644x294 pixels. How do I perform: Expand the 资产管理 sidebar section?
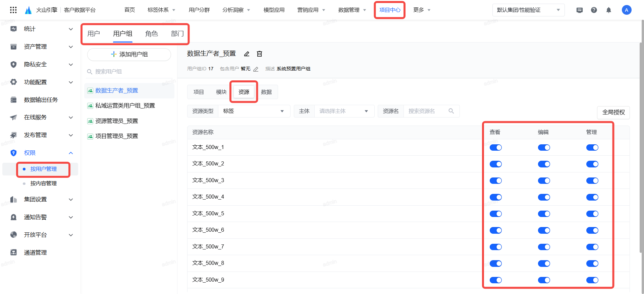coord(71,47)
